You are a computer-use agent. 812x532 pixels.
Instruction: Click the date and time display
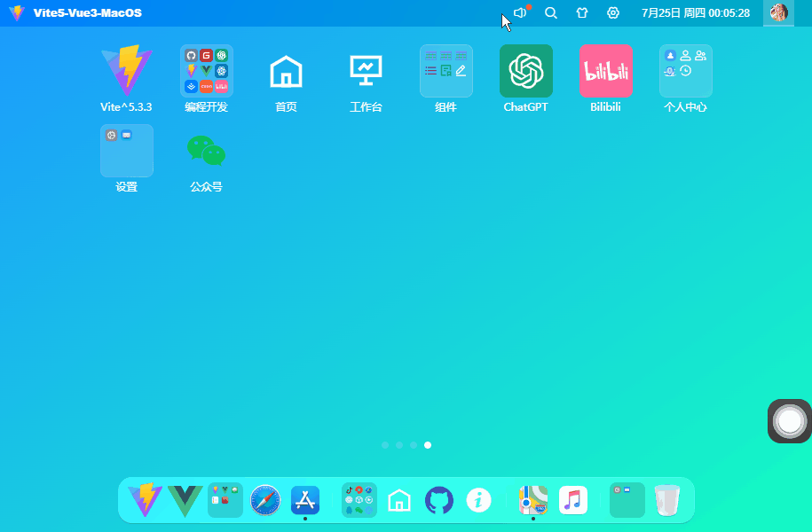[x=696, y=13]
